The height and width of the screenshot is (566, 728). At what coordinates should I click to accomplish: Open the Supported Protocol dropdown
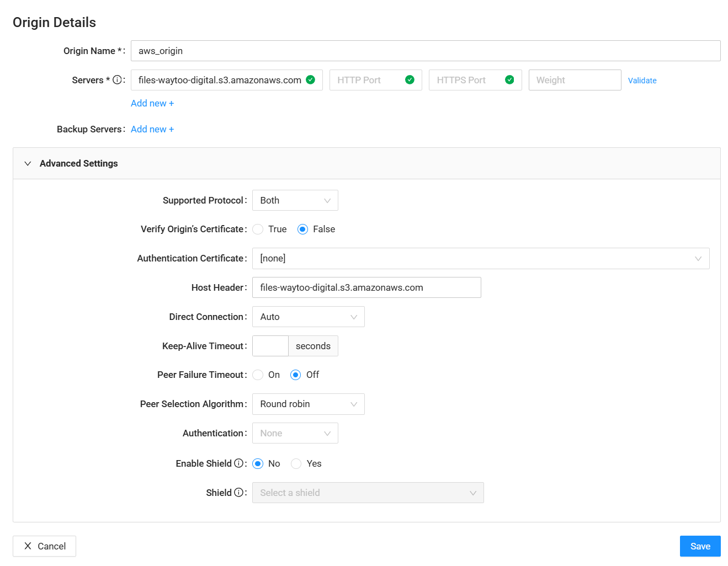point(295,200)
